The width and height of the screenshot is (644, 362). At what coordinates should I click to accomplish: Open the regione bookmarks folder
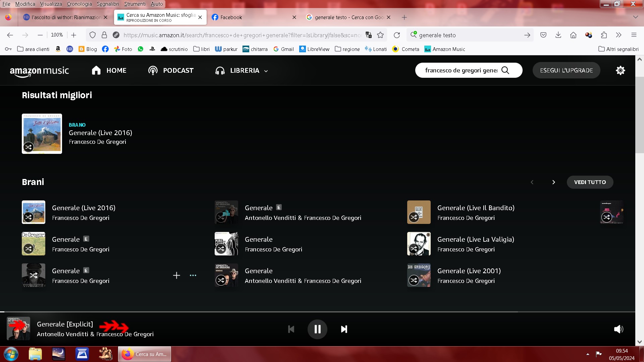coord(347,49)
